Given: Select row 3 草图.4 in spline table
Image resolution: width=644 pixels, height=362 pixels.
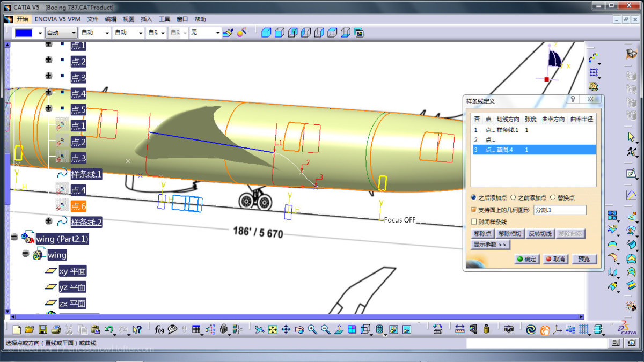Looking at the screenshot, I should coord(534,150).
